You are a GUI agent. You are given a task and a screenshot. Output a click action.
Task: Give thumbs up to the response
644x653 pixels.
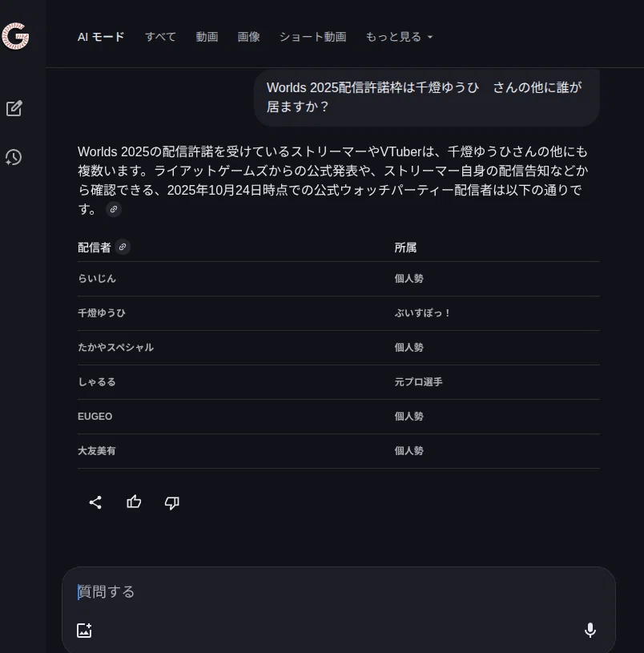pos(134,502)
